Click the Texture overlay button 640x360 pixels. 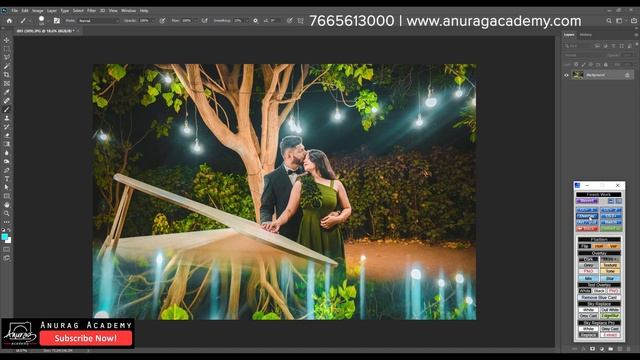pos(610,265)
